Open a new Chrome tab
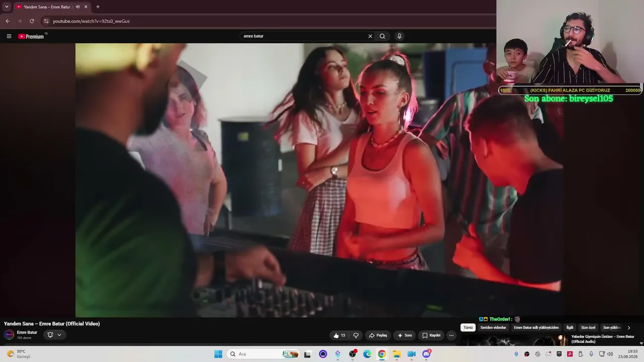Viewport: 644px width, 362px height. tap(98, 7)
